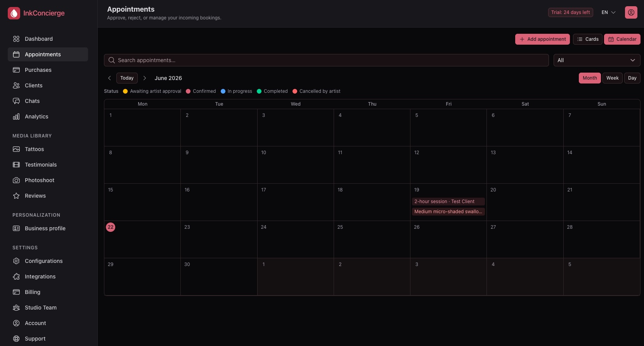
Task: Go to previous month with left arrow
Action: tap(109, 78)
